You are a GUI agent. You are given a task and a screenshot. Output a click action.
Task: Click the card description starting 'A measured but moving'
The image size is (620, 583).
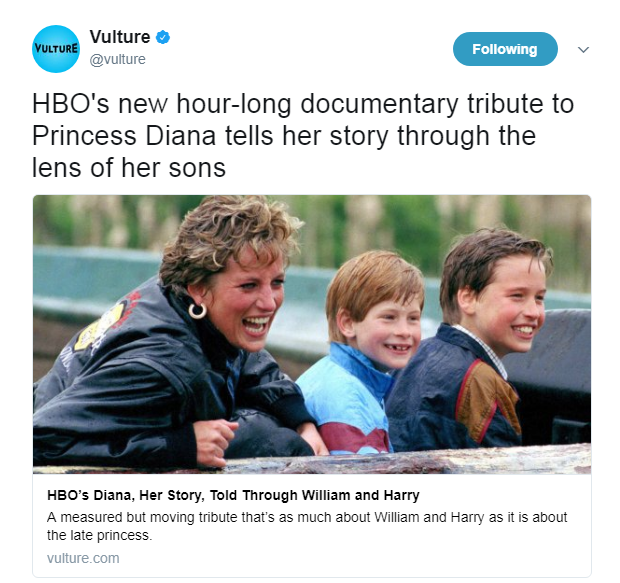pyautogui.click(x=307, y=526)
